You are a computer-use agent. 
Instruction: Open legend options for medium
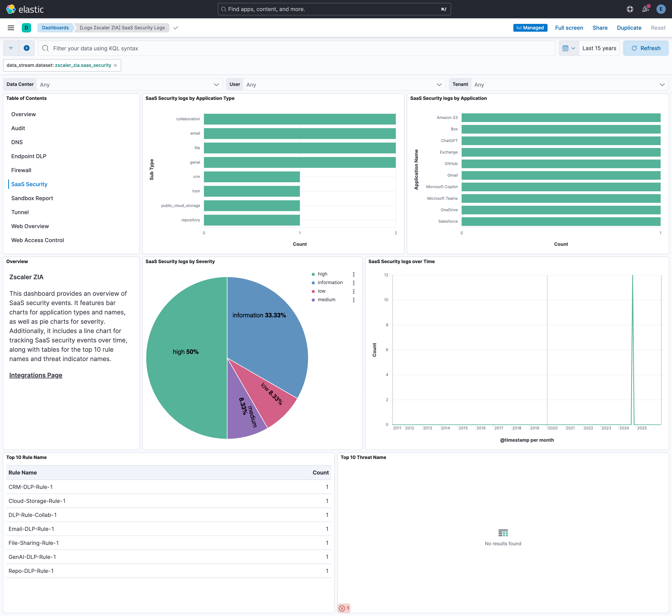click(353, 300)
